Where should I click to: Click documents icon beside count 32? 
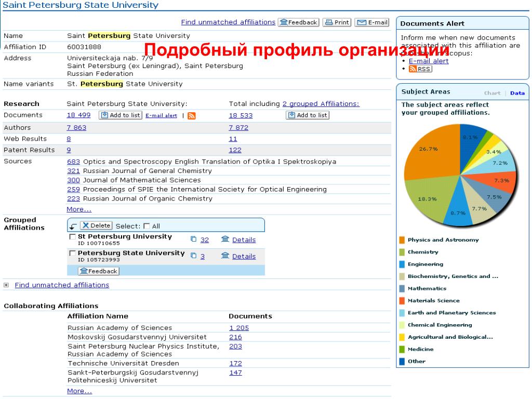[193, 239]
